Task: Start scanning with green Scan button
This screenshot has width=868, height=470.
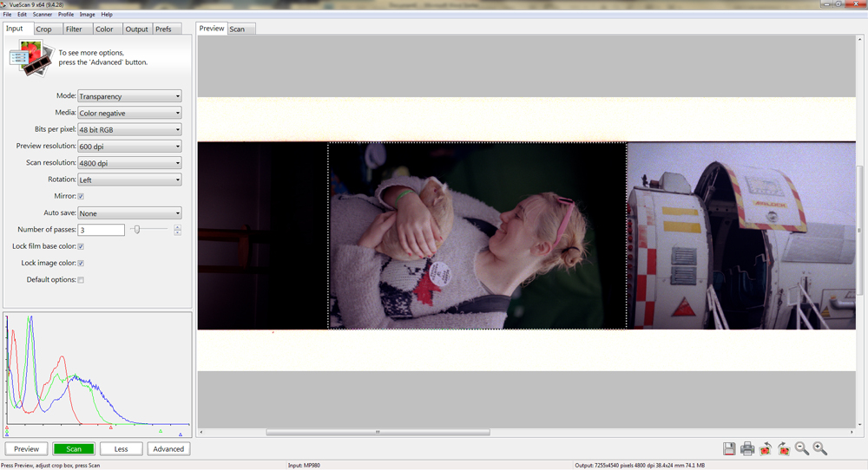Action: click(74, 449)
